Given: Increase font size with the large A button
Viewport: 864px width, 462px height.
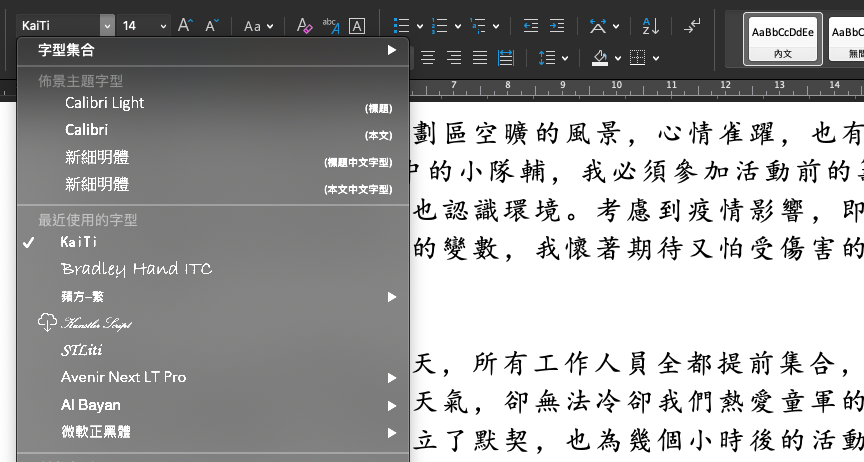Looking at the screenshot, I should point(185,25).
